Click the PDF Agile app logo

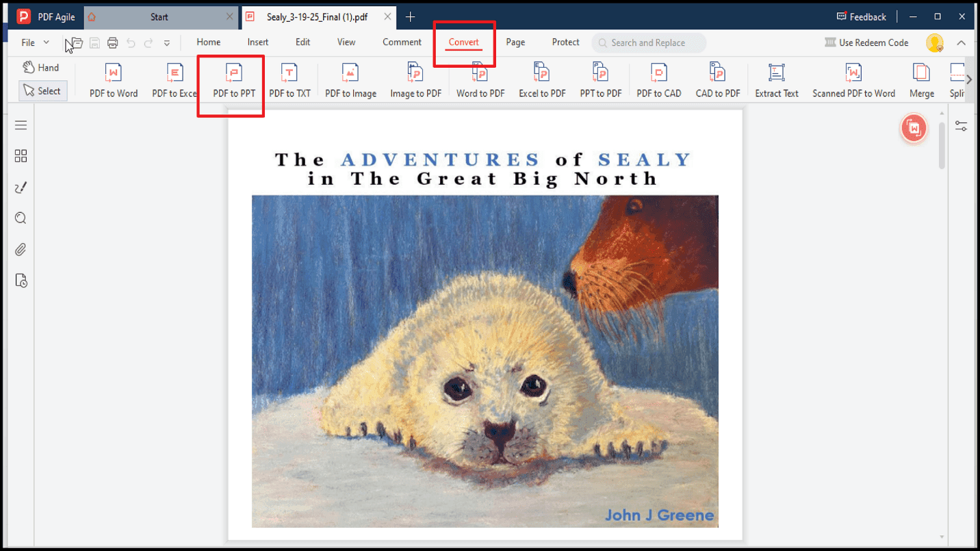[x=24, y=16]
